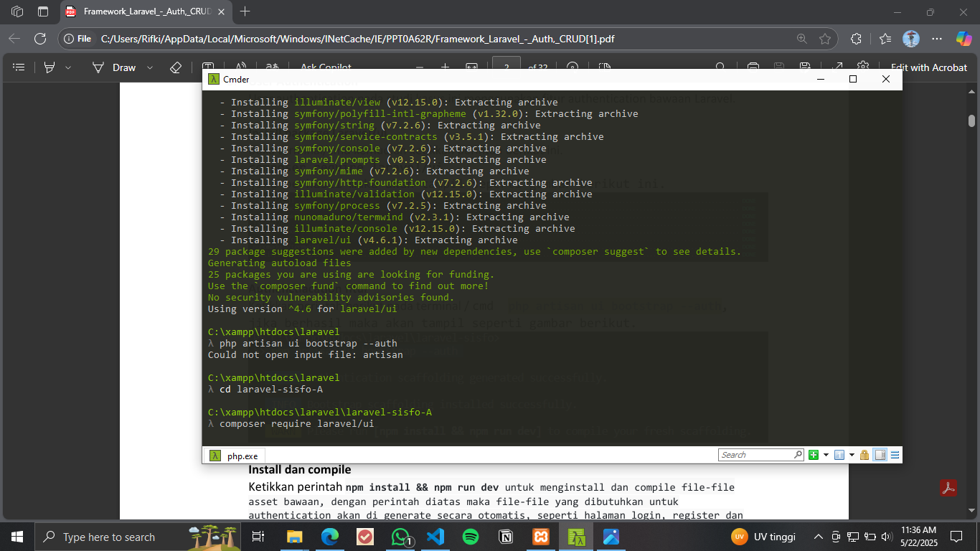Select the php.exe console tab
This screenshot has width=980, height=551.
pyautogui.click(x=235, y=456)
